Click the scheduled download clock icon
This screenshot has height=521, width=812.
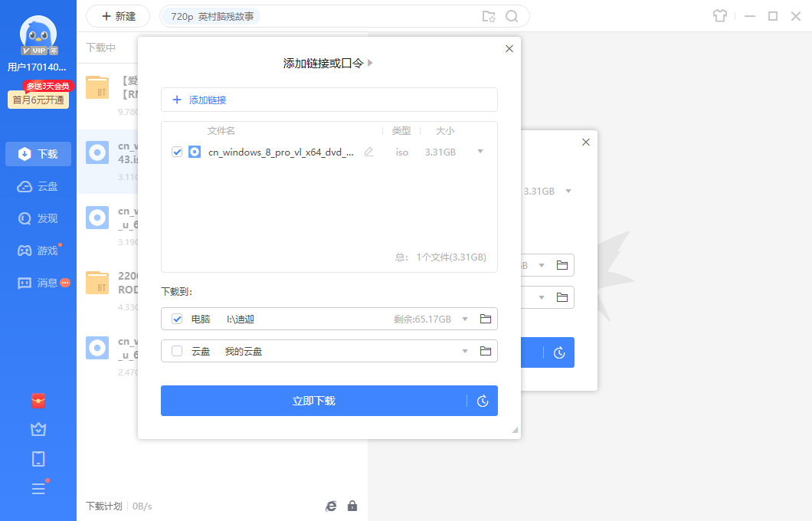483,401
